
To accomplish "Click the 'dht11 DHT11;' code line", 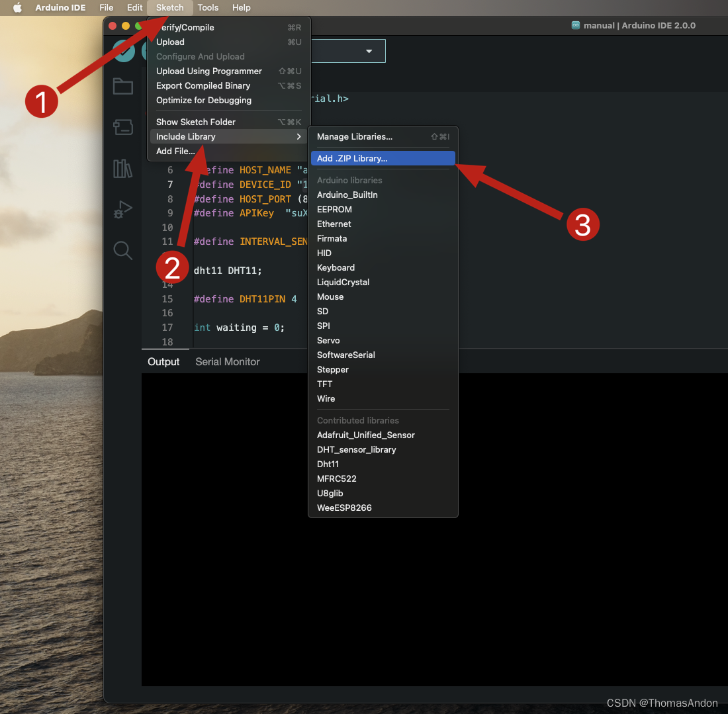I will [x=228, y=271].
